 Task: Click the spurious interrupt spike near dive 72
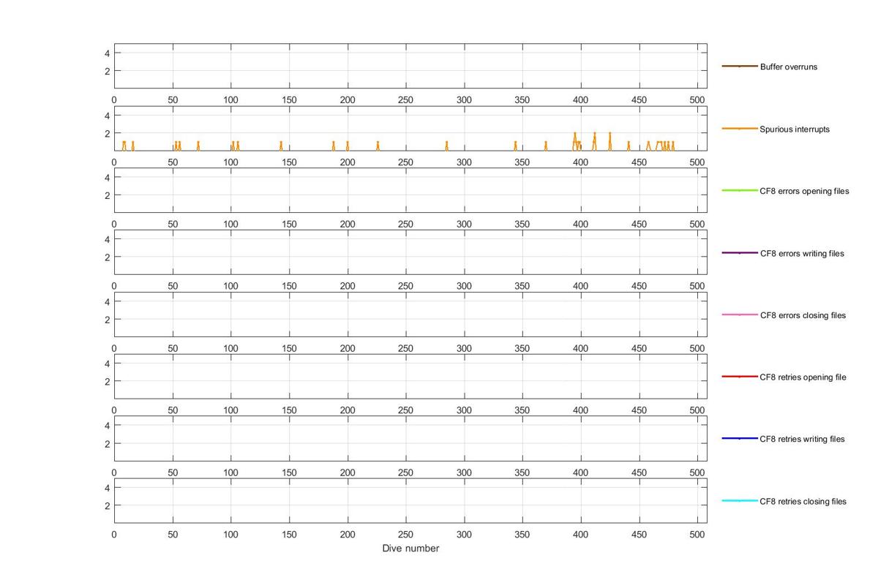pyautogui.click(x=198, y=146)
